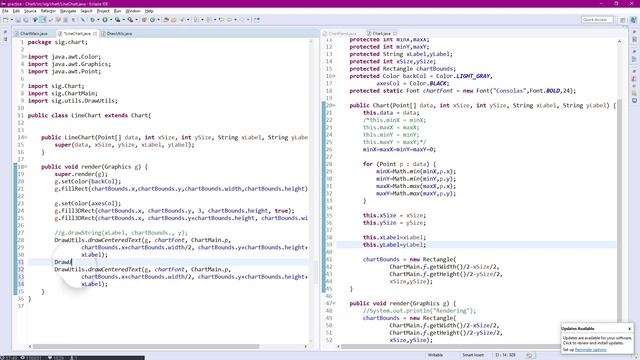Open the Navigate menu
The width and height of the screenshot is (640, 360).
coord(68,11)
